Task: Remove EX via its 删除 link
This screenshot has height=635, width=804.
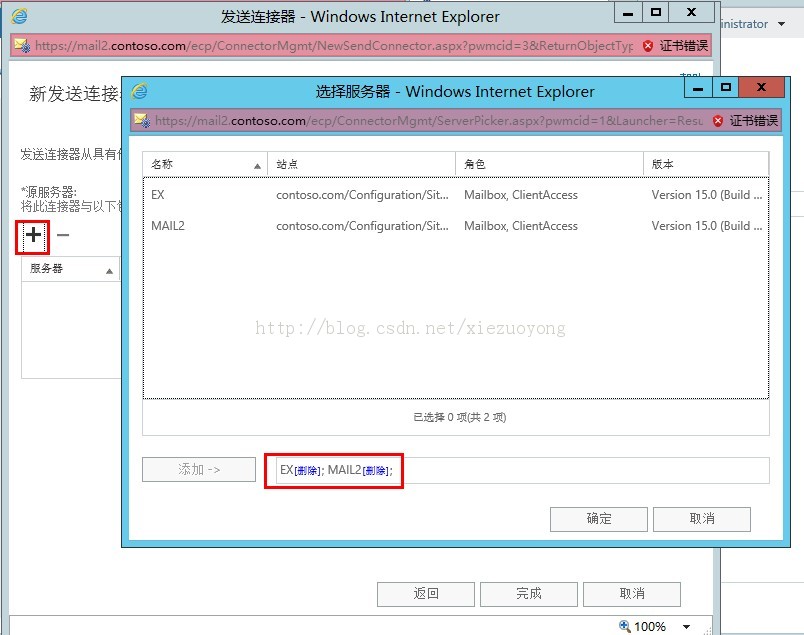Action: (307, 471)
